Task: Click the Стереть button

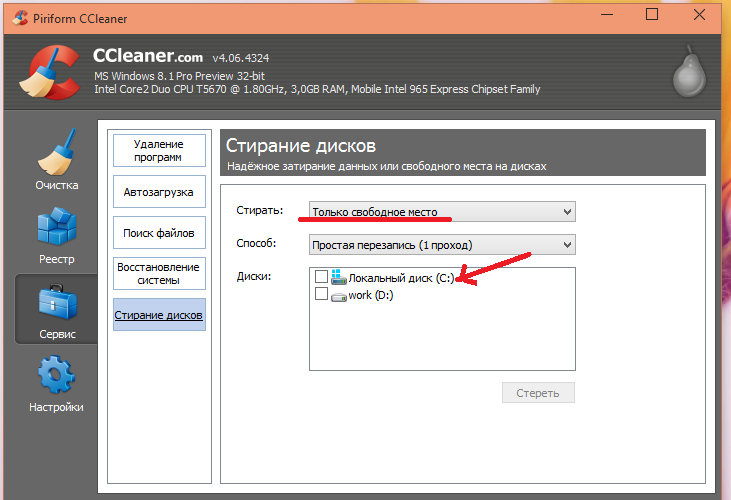Action: [x=538, y=393]
